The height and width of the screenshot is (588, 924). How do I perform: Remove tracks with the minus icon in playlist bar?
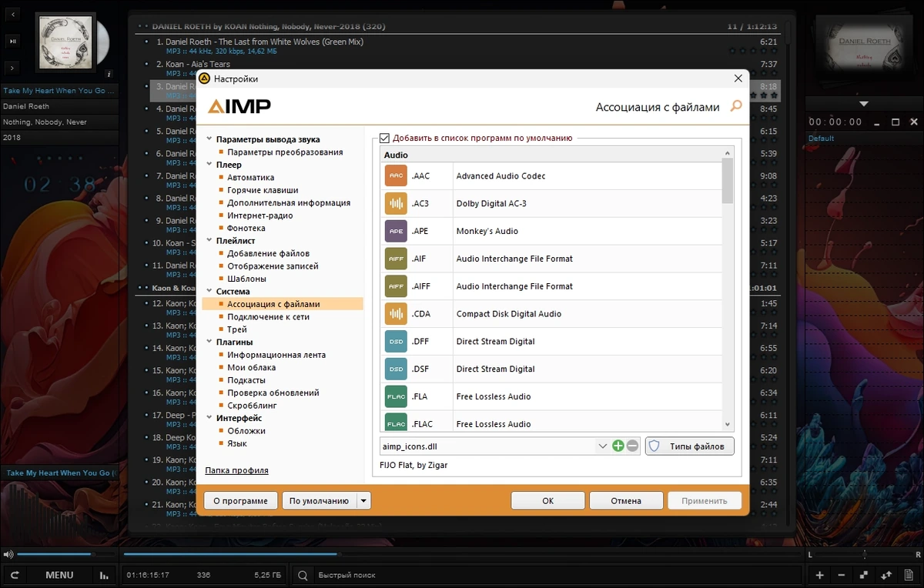coord(841,575)
